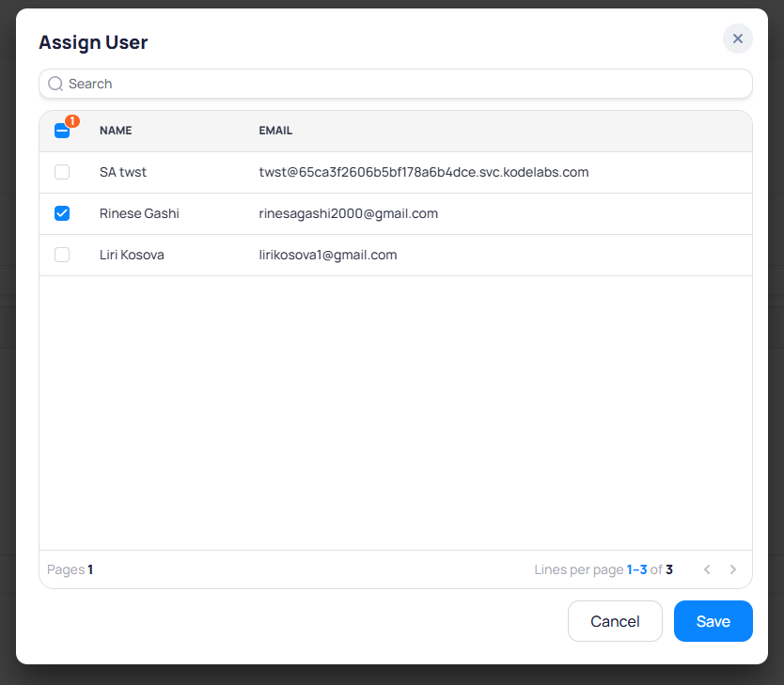This screenshot has height=685, width=784.
Task: Click the lirikosova1@gmail.com email
Action: point(327,255)
